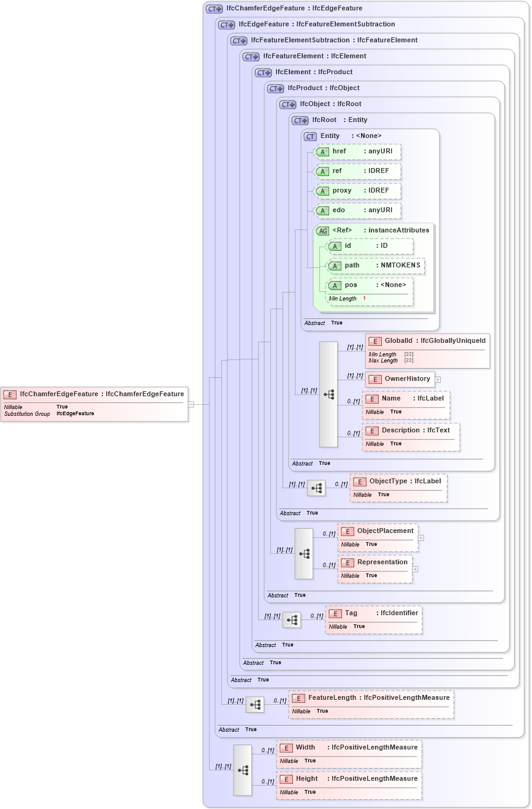Select the AG icon of the <Ref> attribute group
Viewport: 532px width, 809px height.
coord(322,230)
